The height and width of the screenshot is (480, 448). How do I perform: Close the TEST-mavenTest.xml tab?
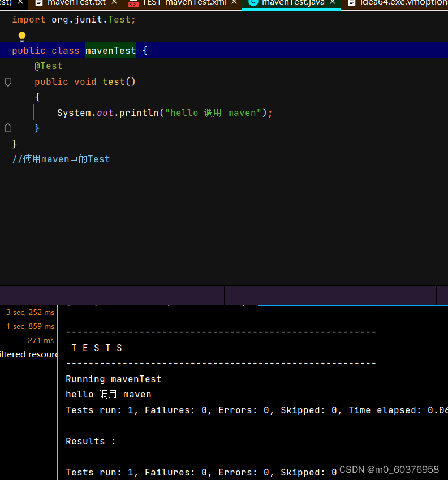(x=234, y=2)
